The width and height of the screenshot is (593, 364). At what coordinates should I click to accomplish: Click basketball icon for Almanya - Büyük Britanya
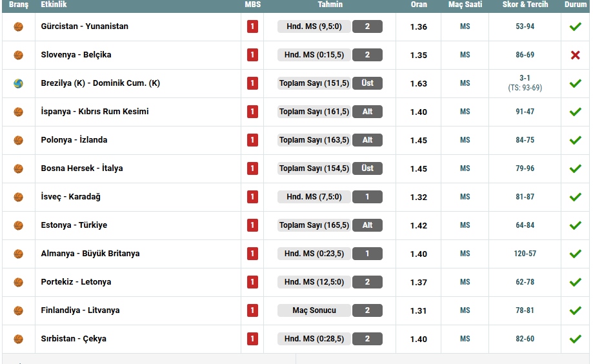[x=18, y=254]
